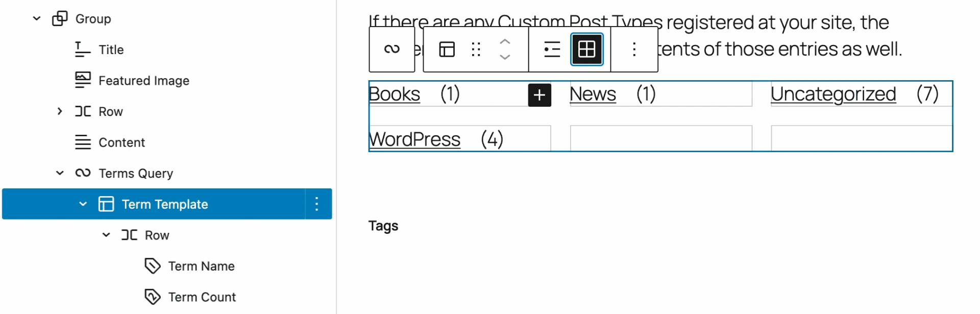Expand the collapsed Row block under Group
The width and height of the screenshot is (980, 314).
[60, 111]
